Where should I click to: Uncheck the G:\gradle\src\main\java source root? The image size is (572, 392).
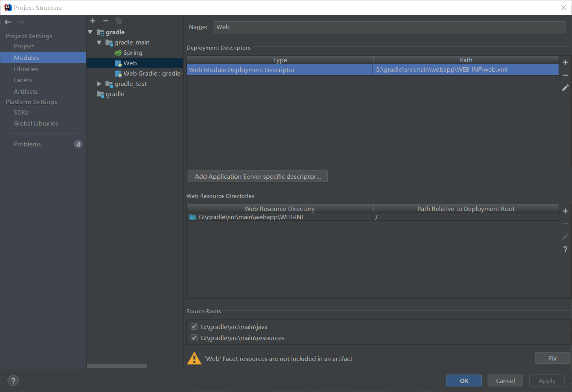pyautogui.click(x=194, y=326)
